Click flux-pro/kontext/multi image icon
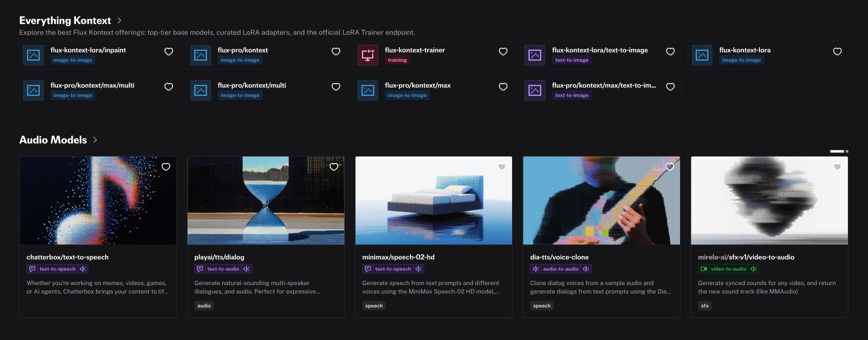The image size is (868, 340). [200, 91]
